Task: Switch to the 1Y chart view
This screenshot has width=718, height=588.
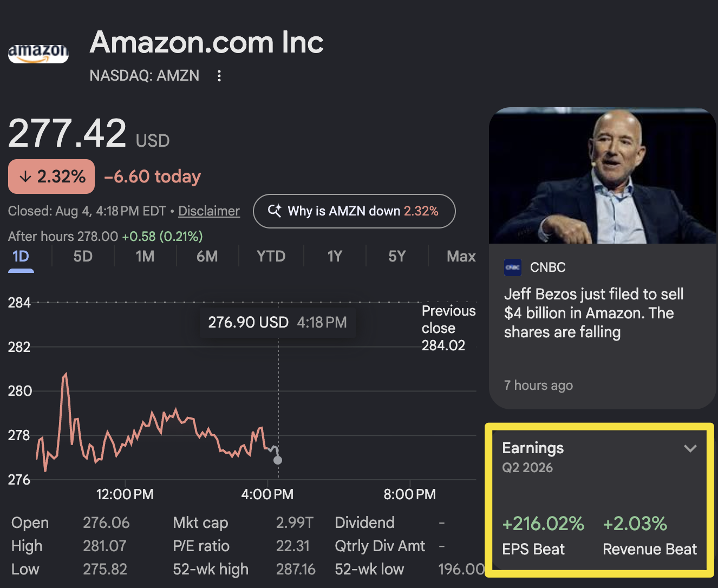Action: click(335, 256)
